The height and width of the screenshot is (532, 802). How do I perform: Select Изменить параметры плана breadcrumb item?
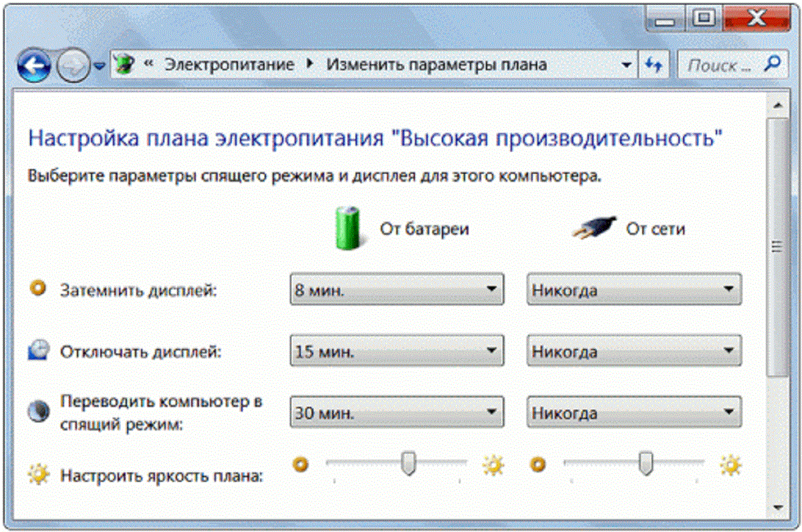436,65
